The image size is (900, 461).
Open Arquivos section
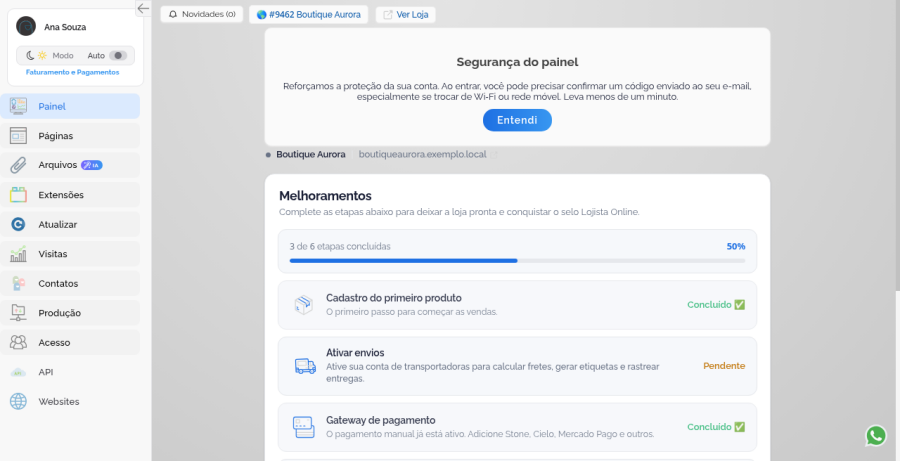(x=70, y=165)
